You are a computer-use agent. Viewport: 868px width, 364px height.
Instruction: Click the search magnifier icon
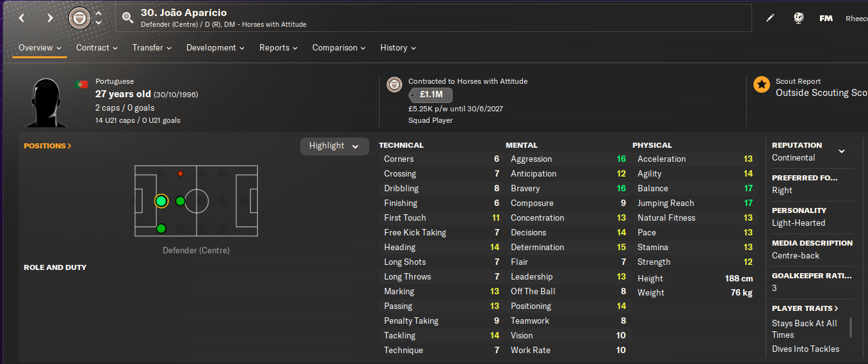127,18
